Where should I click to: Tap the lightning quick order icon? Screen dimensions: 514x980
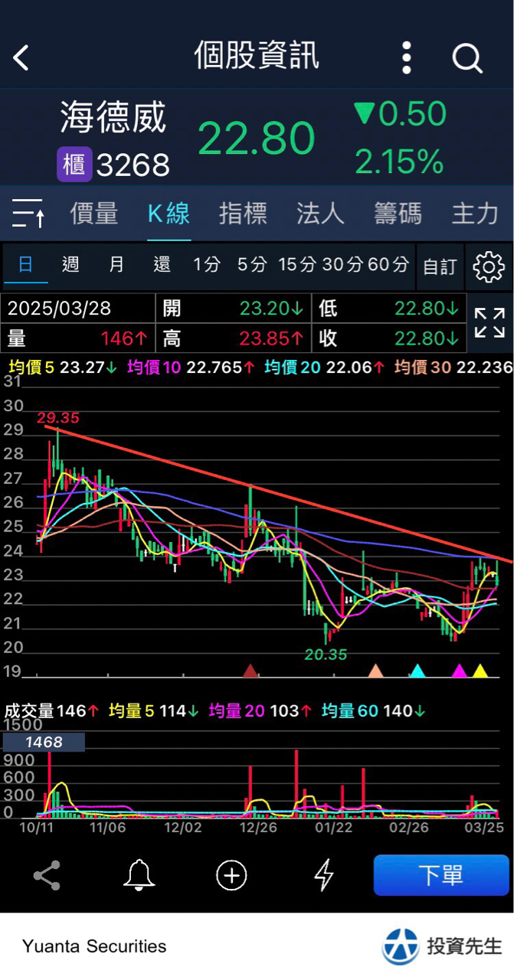[x=325, y=874]
